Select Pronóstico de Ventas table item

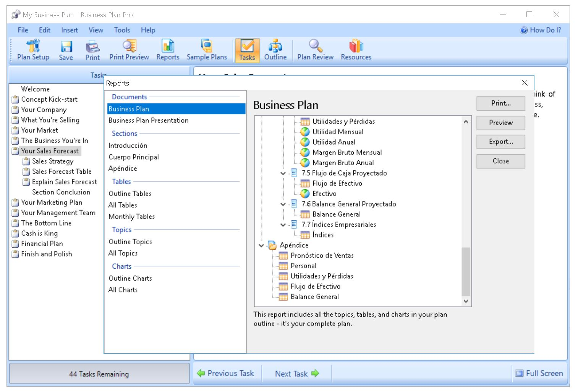(322, 256)
